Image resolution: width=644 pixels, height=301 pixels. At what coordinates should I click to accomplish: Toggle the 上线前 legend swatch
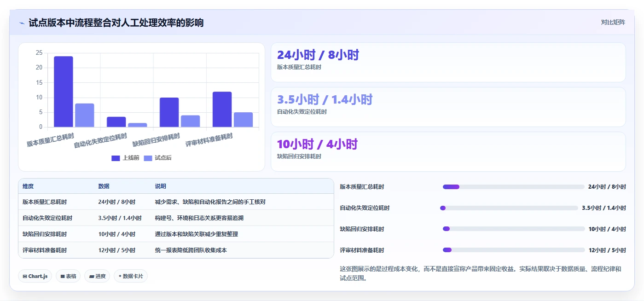point(116,158)
